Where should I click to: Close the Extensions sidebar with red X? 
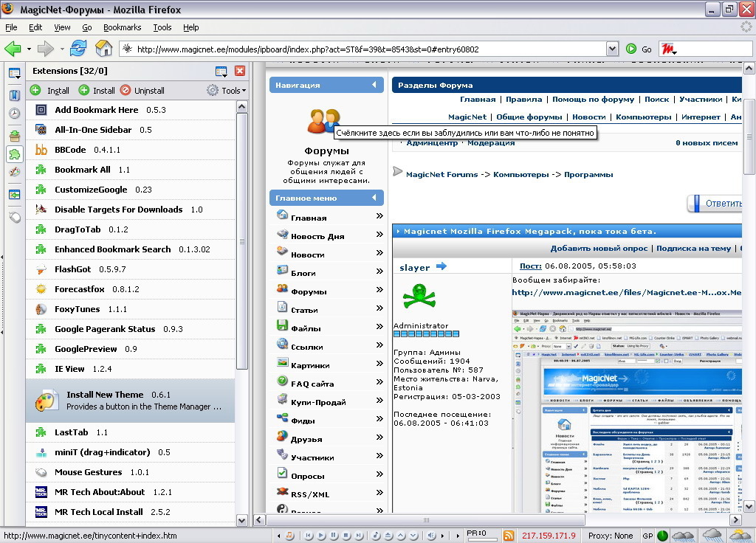(x=240, y=72)
